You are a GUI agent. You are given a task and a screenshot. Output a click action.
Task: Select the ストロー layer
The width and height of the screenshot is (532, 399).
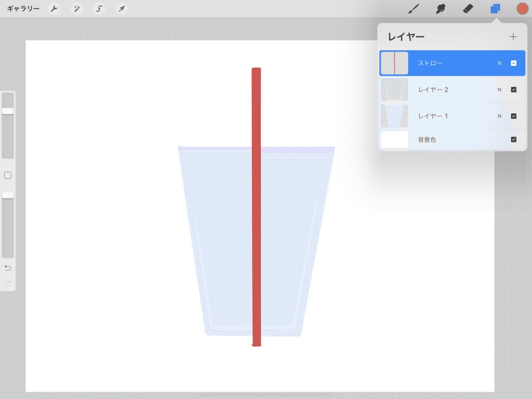(x=453, y=63)
